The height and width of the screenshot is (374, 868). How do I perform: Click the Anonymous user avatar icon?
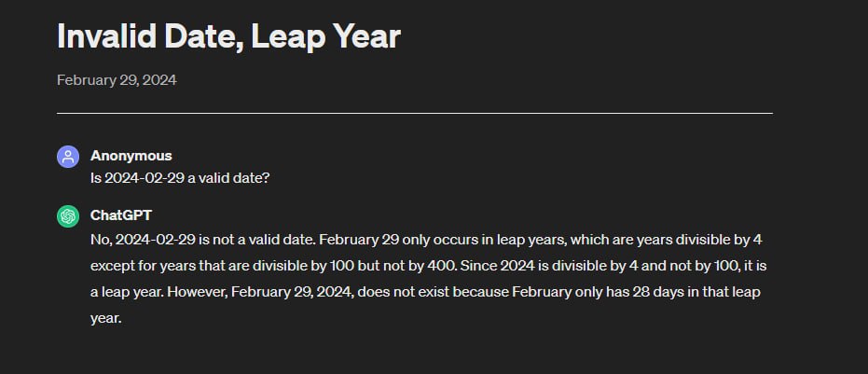pos(67,157)
